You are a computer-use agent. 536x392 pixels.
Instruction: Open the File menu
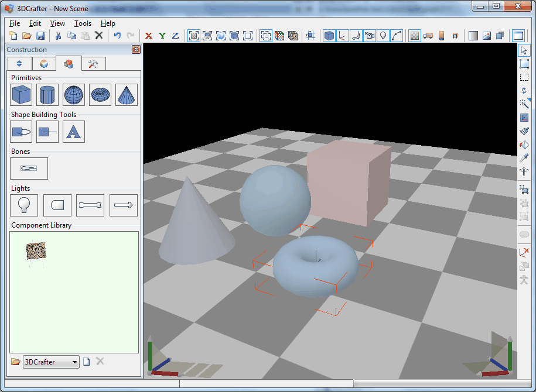click(15, 23)
